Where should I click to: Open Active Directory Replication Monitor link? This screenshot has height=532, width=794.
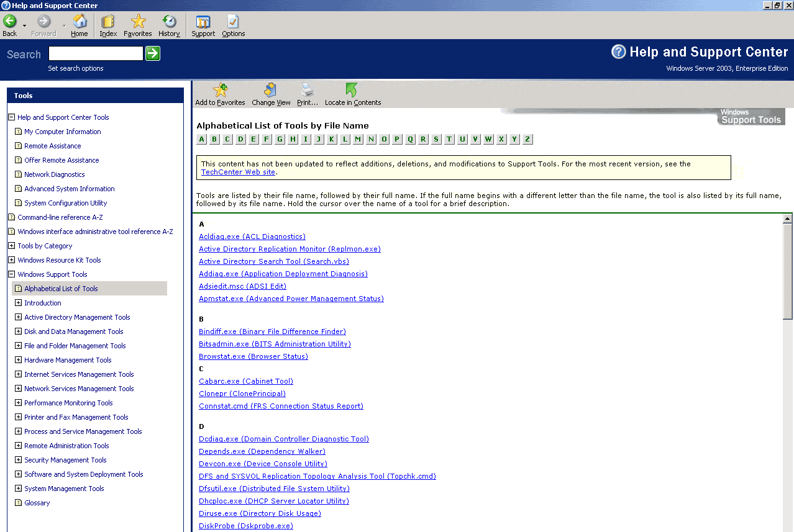click(290, 249)
